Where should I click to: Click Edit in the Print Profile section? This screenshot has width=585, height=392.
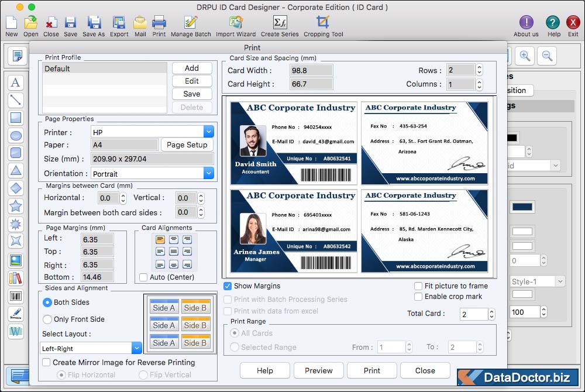click(192, 81)
